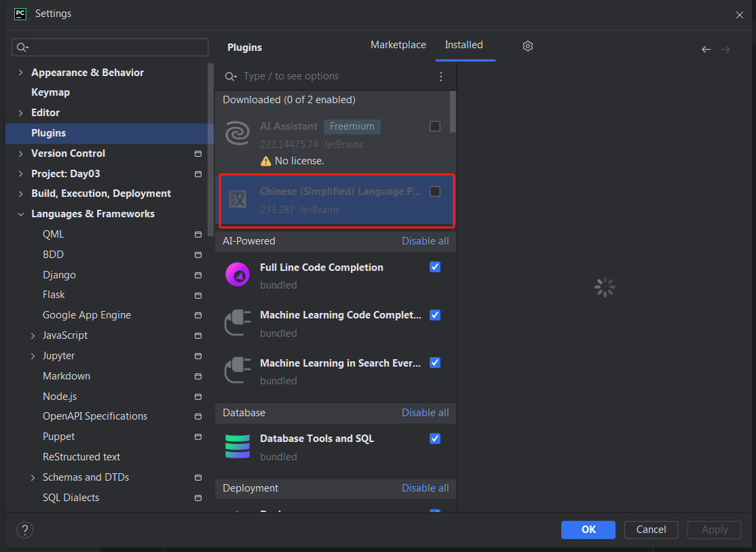The height and width of the screenshot is (552, 756).
Task: Click the project-level icon beside Django
Action: pyautogui.click(x=197, y=275)
